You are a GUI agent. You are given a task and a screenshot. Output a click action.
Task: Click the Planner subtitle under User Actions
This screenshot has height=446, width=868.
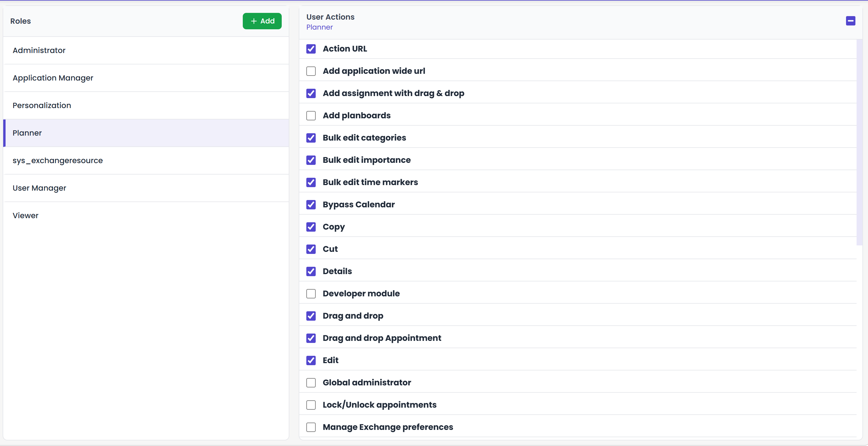(319, 27)
